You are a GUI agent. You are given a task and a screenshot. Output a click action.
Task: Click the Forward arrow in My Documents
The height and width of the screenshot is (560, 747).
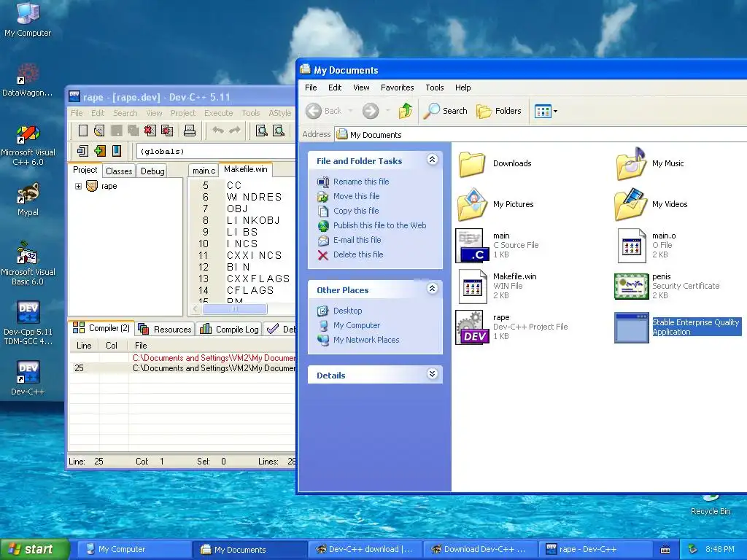370,111
